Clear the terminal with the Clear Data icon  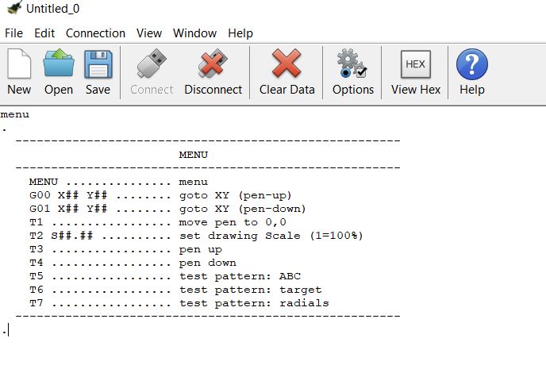pos(286,63)
